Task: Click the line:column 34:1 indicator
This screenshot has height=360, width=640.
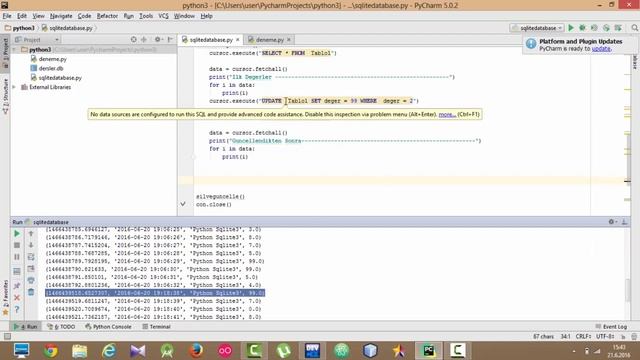Action: pos(565,337)
